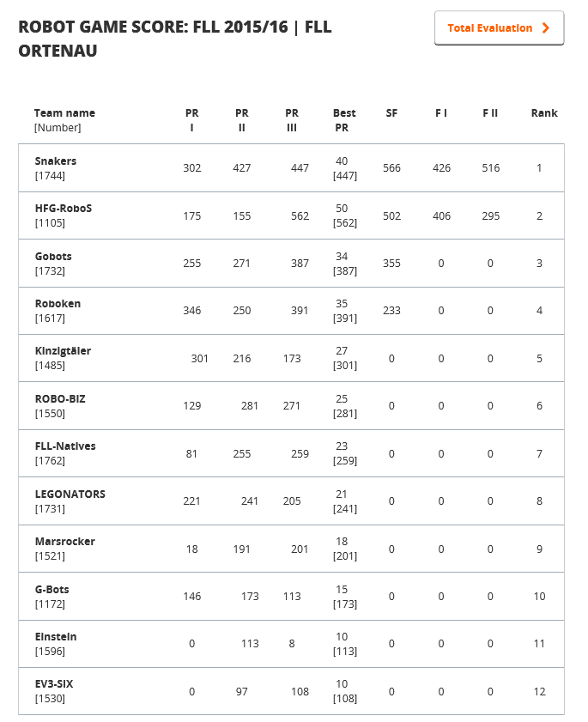Select the Snakers team name
Image resolution: width=588 pixels, height=722 pixels.
[56, 161]
